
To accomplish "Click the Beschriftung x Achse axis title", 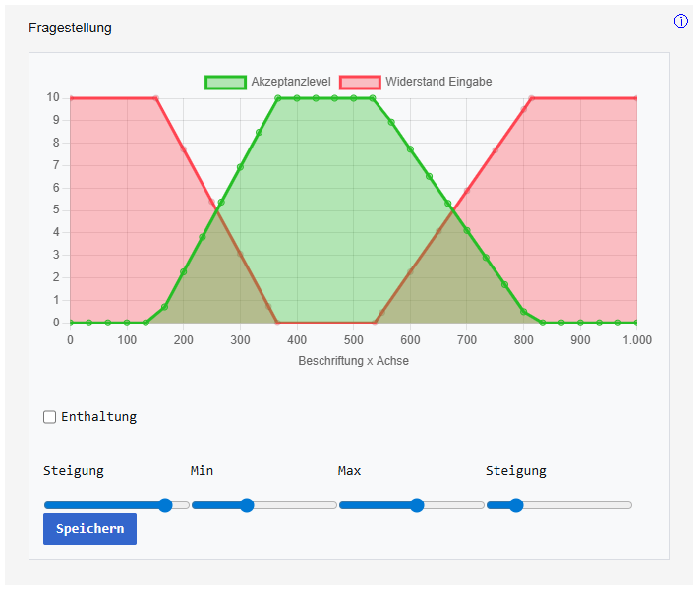I will (x=353, y=361).
